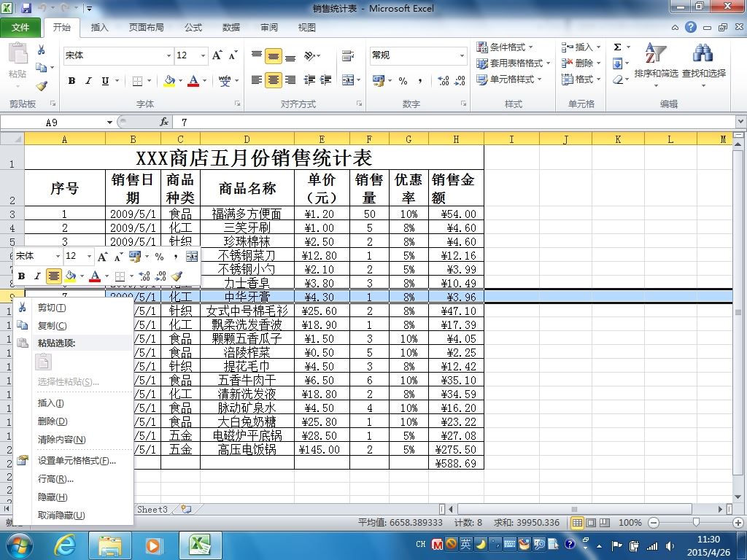Choose 删除 Delete from context menu
The image size is (747, 560).
point(74,421)
